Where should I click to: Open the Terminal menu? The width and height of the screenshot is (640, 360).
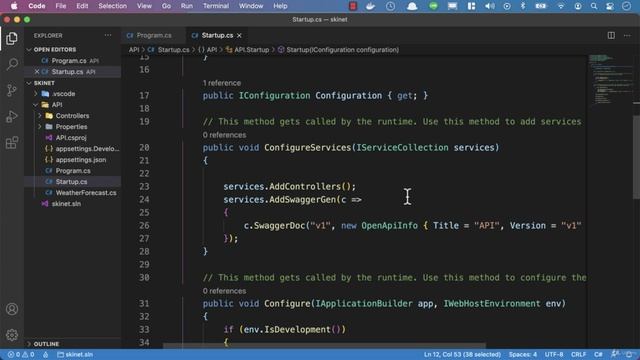pyautogui.click(x=216, y=6)
